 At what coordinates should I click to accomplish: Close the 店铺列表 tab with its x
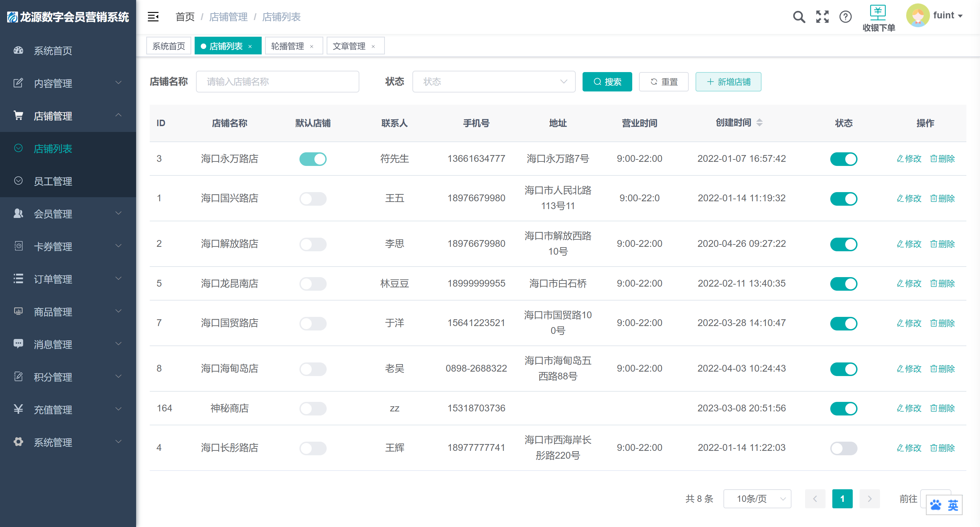tap(250, 46)
